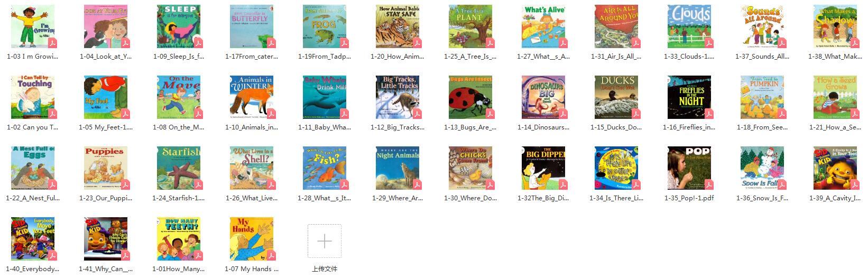This screenshot has height=278, width=868.
Task: Click the PDF badge on Sleep Is for Everyone
Action: tap(198, 43)
